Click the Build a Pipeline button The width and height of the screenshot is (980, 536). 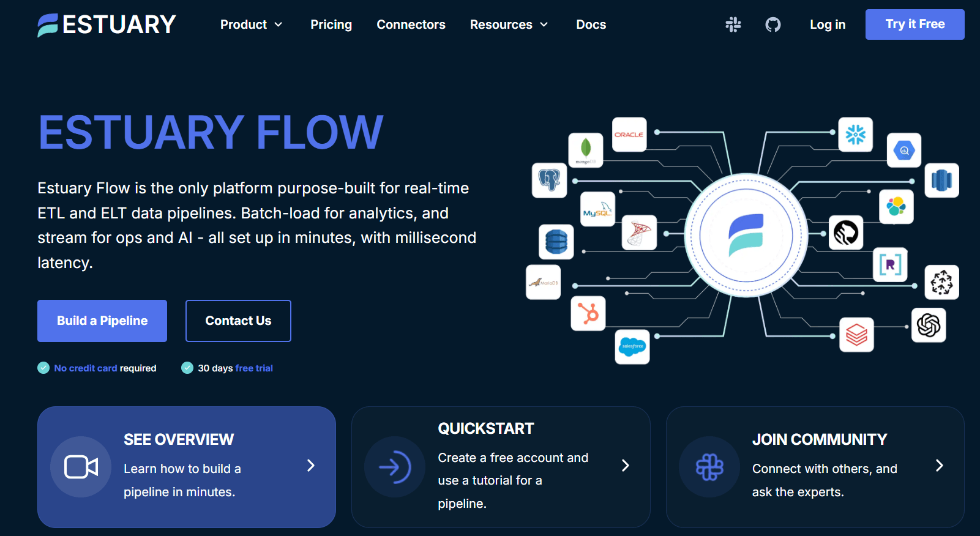tap(102, 321)
